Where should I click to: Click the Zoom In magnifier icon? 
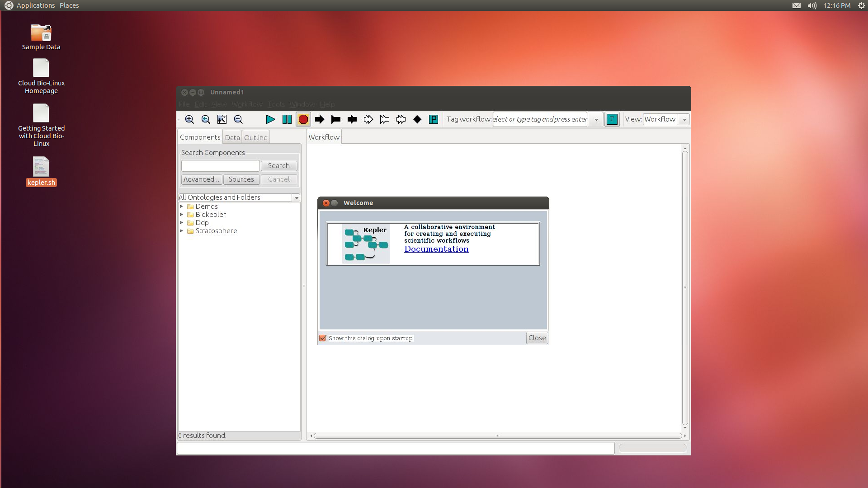coord(189,119)
